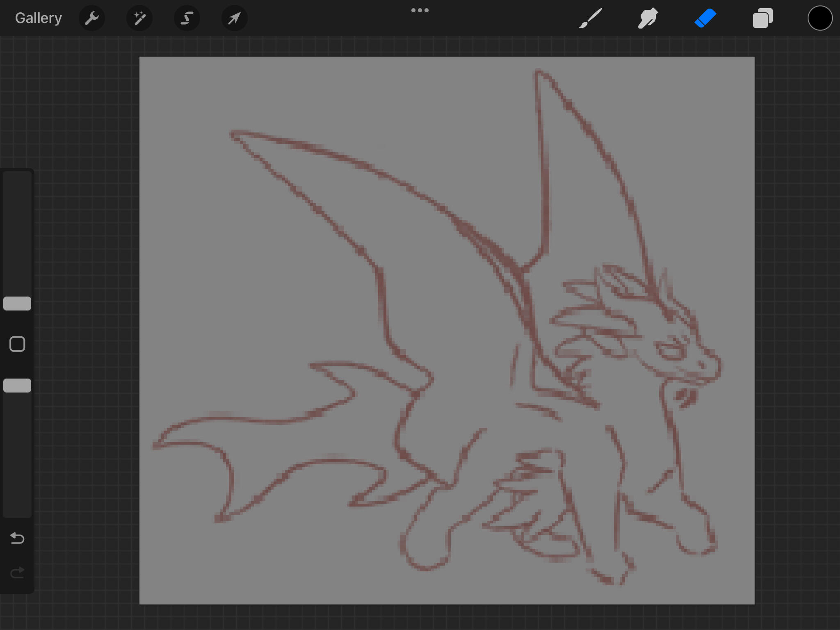
Task: Click the brush opacity slider handle
Action: [17, 386]
